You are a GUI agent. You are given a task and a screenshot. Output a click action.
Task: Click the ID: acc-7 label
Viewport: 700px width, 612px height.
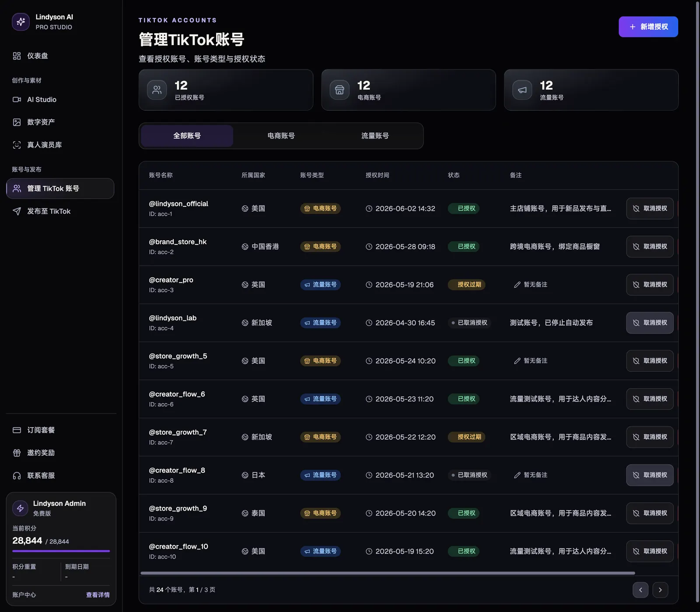tap(161, 442)
